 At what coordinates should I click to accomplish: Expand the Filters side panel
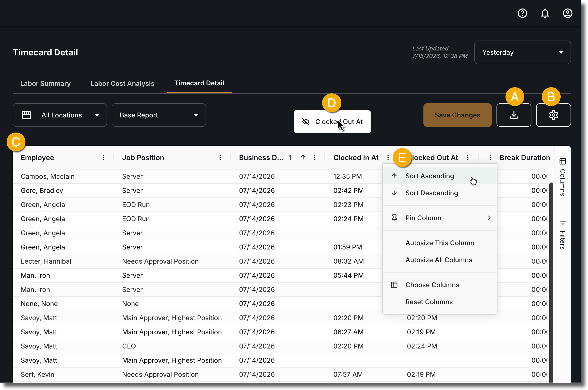(563, 235)
